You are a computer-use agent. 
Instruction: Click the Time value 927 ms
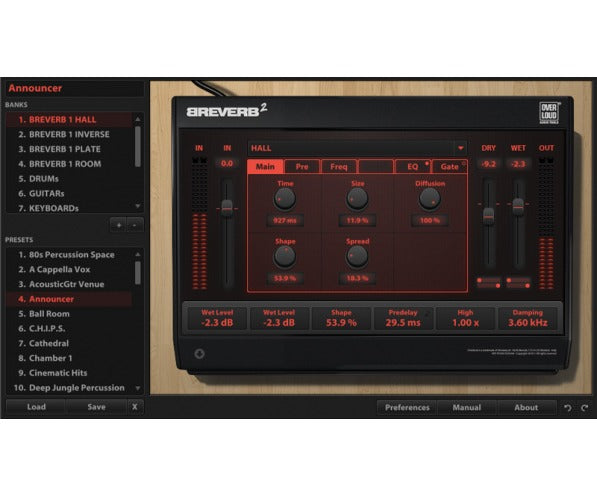[284, 221]
